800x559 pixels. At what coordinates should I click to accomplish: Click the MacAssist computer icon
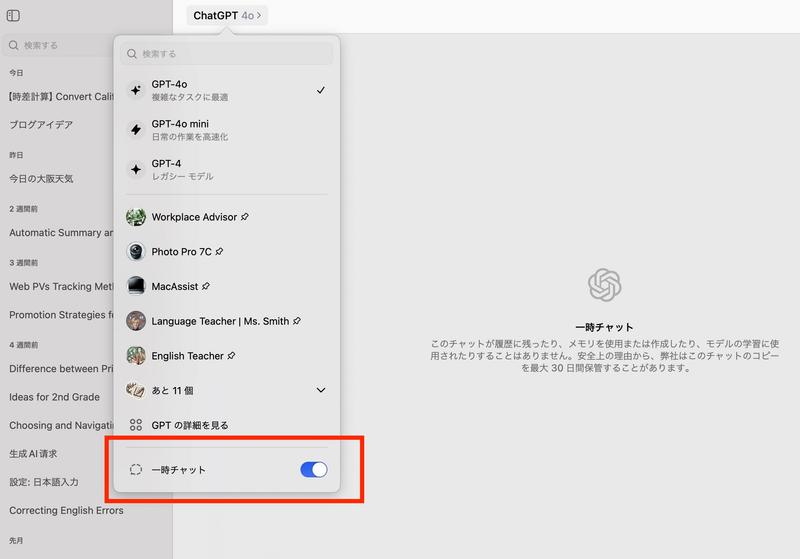[136, 286]
